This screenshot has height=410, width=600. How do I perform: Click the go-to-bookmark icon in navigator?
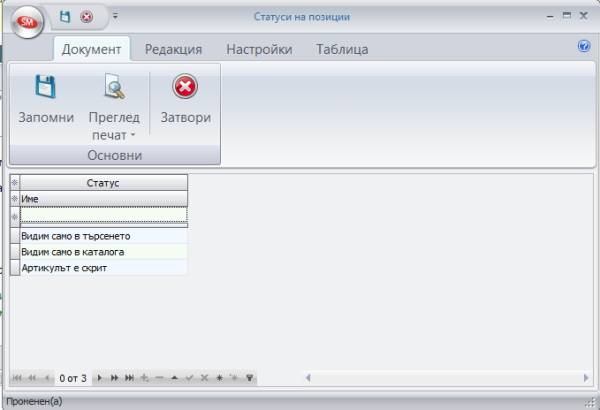click(x=234, y=378)
